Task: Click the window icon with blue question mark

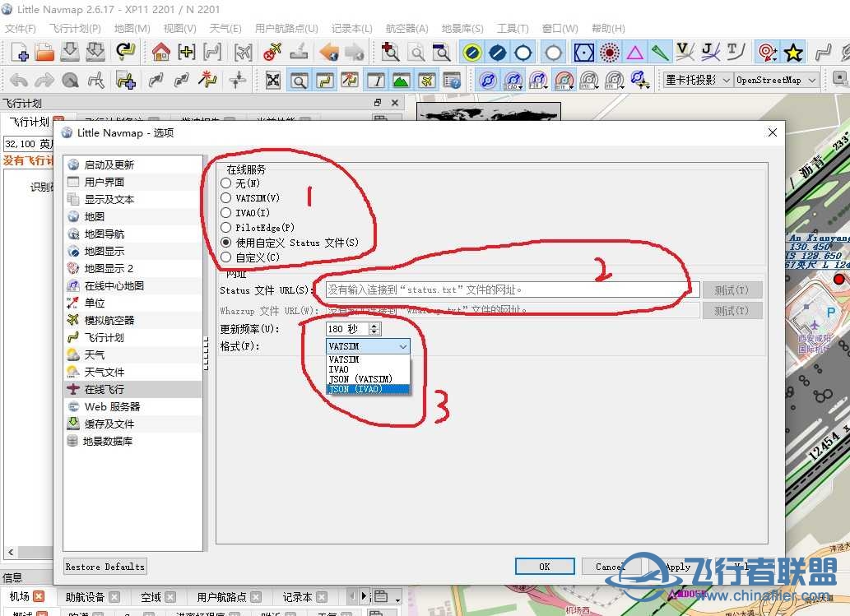Action: tap(452, 81)
